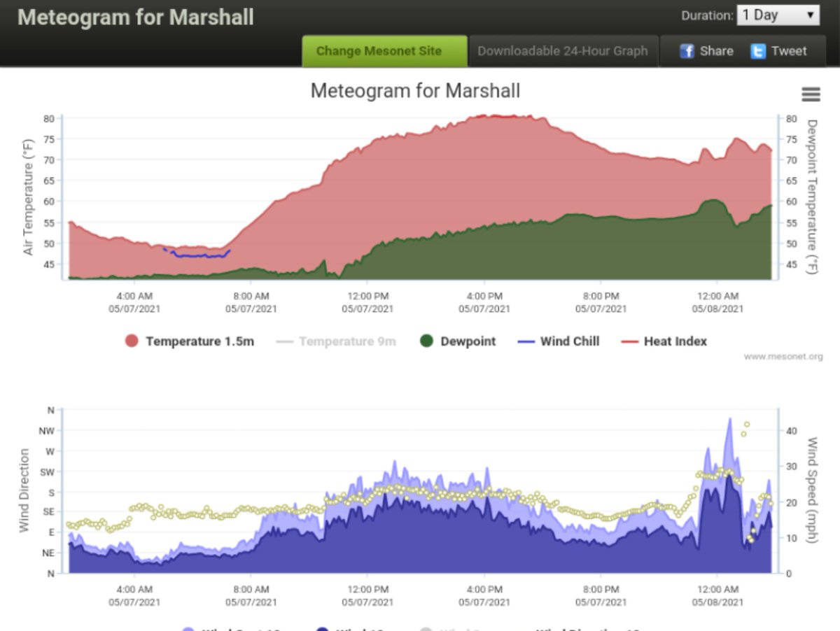
Task: Click the 4:00 PM label on the wind chart
Action: tap(484, 590)
